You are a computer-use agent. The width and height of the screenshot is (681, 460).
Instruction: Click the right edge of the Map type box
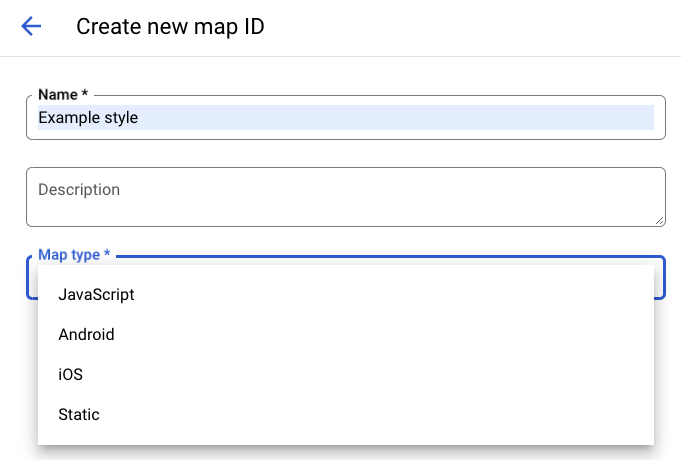click(660, 277)
